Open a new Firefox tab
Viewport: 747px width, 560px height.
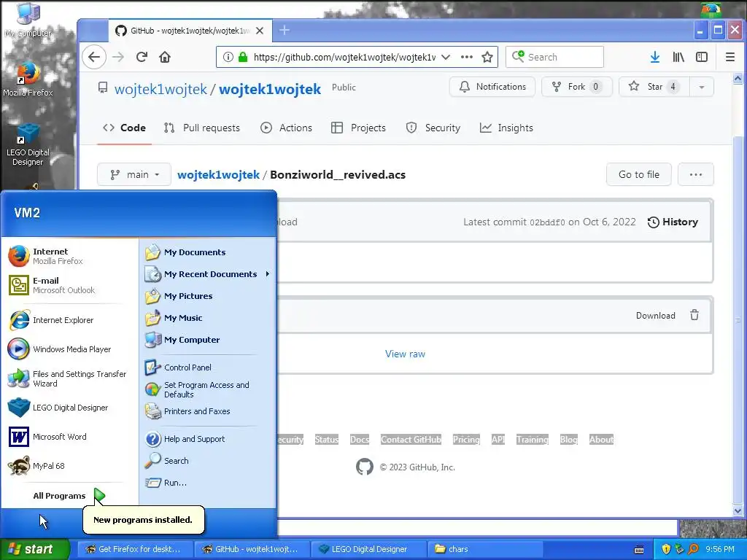point(285,31)
